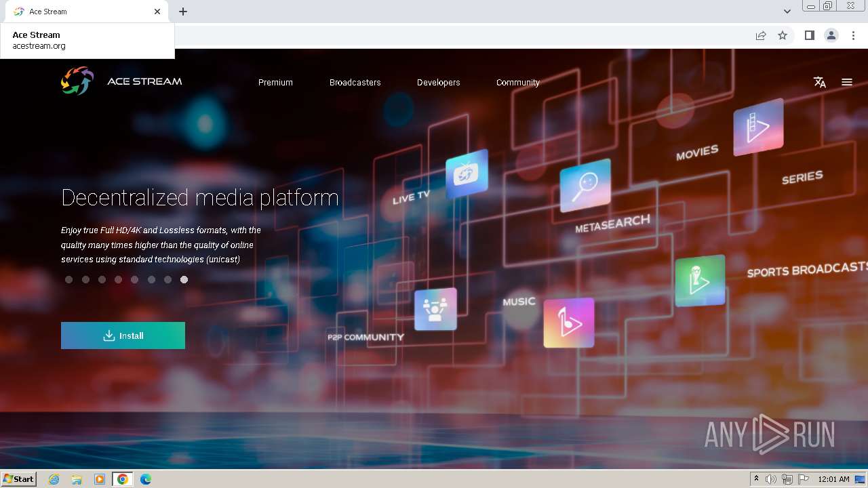Click the Movies tile icon
868x488 pixels.
[x=758, y=127]
